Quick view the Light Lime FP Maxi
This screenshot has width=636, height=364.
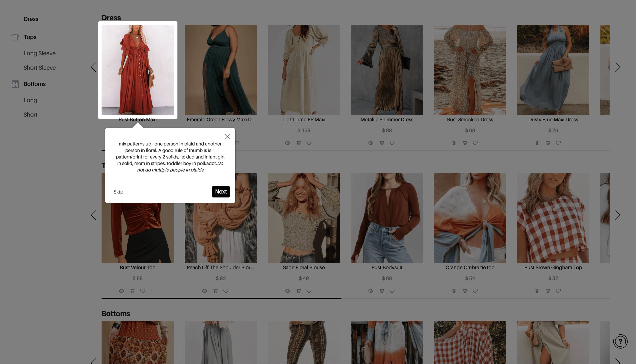pos(288,143)
